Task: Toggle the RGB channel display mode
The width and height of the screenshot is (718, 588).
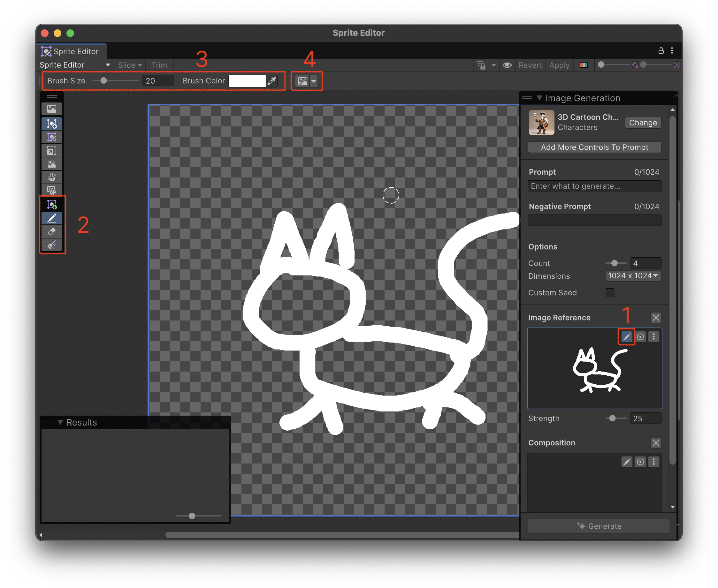Action: click(x=584, y=65)
